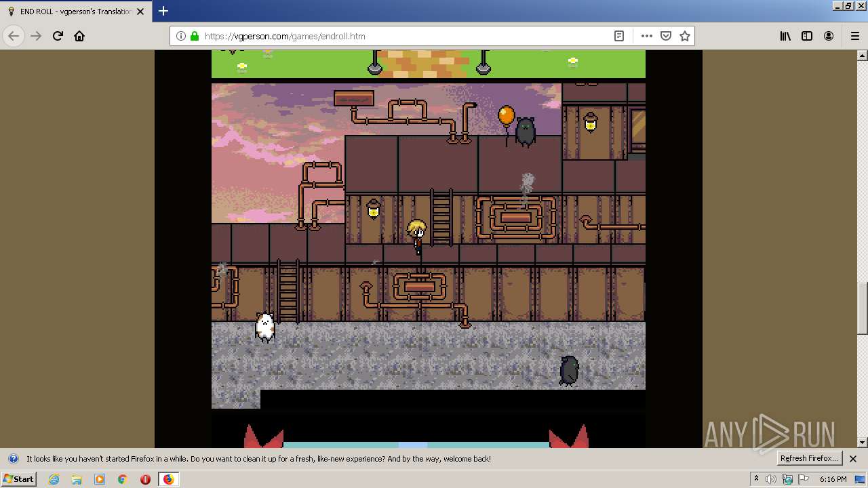The width and height of the screenshot is (868, 488).
Task: Toggle the Firefox sidebar
Action: (x=807, y=36)
